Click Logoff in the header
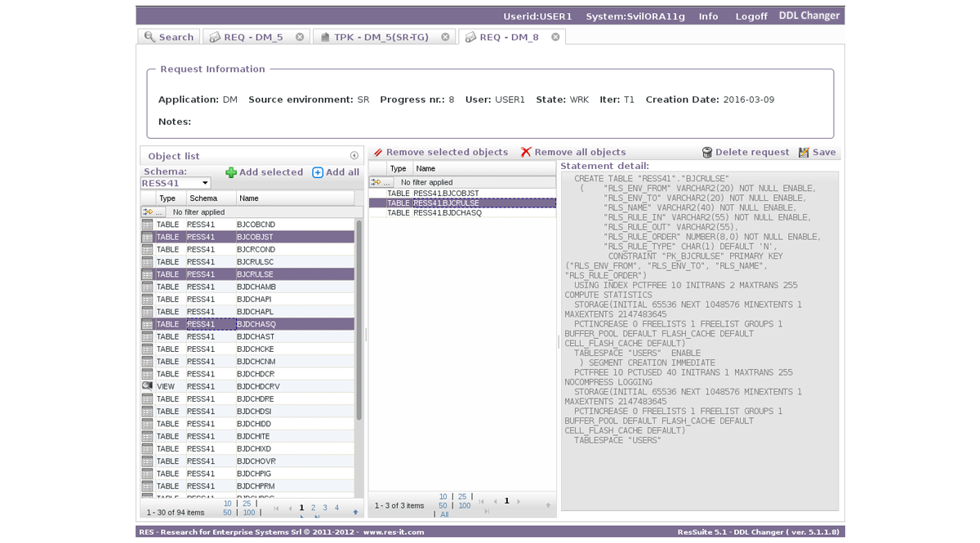The height and width of the screenshot is (543, 980). tap(751, 16)
